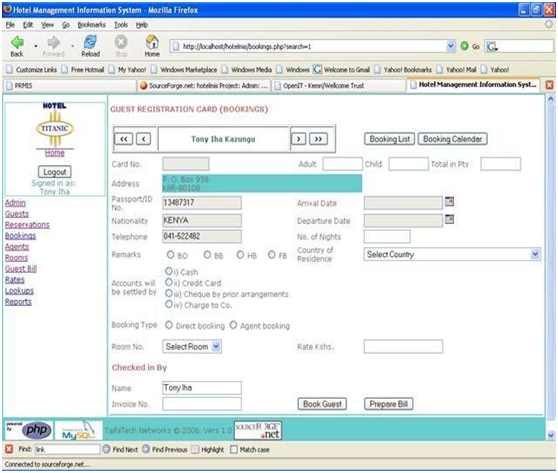Click the search engine icon in the search box

tap(492, 46)
